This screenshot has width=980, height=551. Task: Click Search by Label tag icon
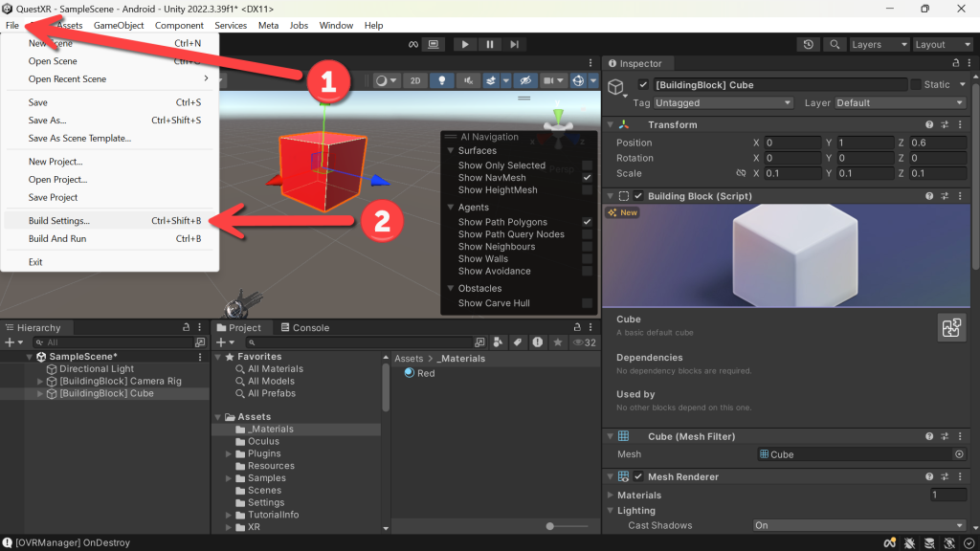[518, 342]
